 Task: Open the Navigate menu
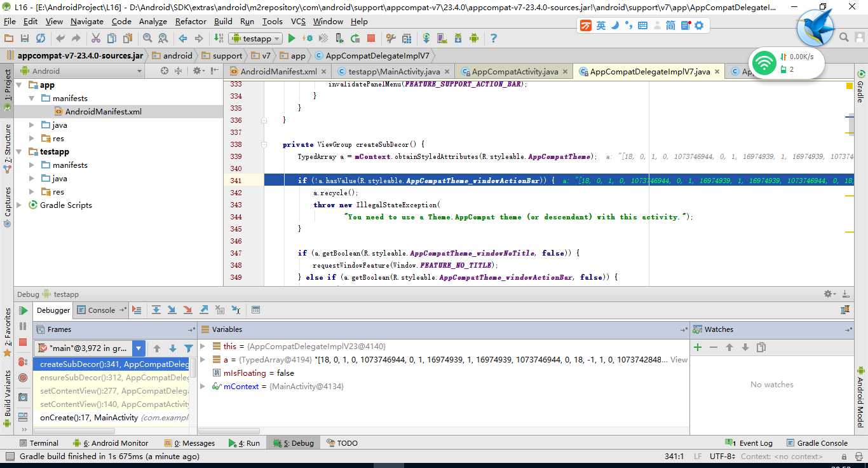tap(87, 21)
